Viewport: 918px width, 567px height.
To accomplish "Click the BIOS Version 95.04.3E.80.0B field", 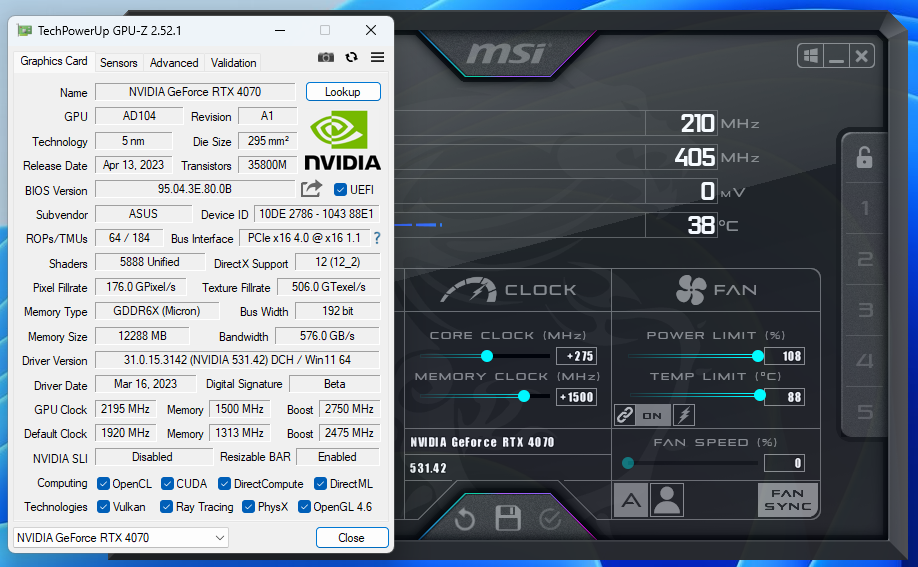I will pyautogui.click(x=195, y=189).
